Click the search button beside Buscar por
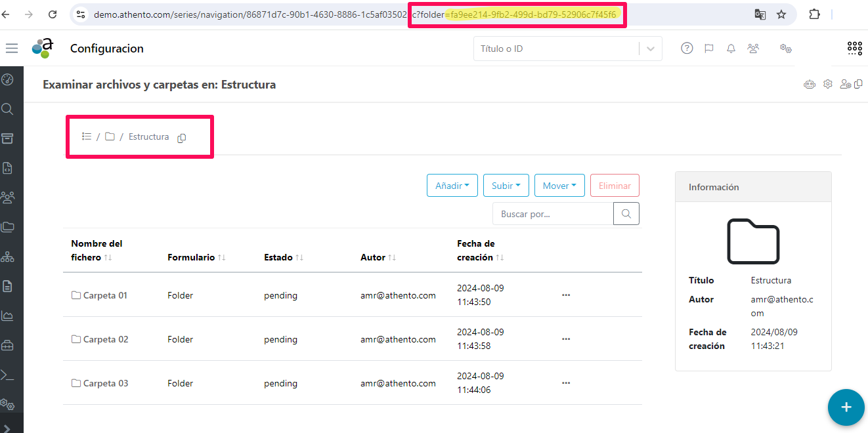This screenshot has height=433, width=868. [x=626, y=214]
